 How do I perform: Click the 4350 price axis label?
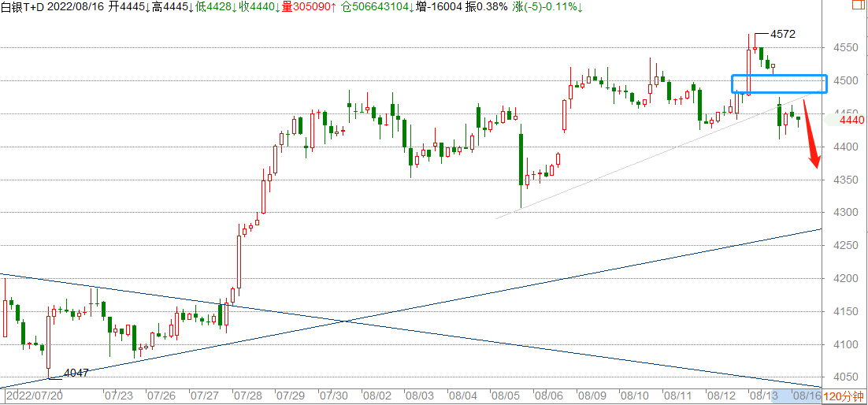point(844,180)
